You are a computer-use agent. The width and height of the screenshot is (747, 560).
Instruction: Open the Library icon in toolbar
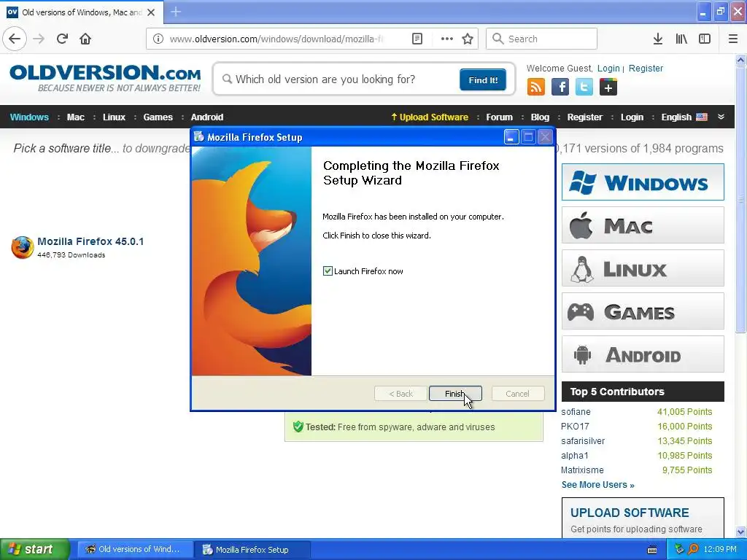click(681, 39)
